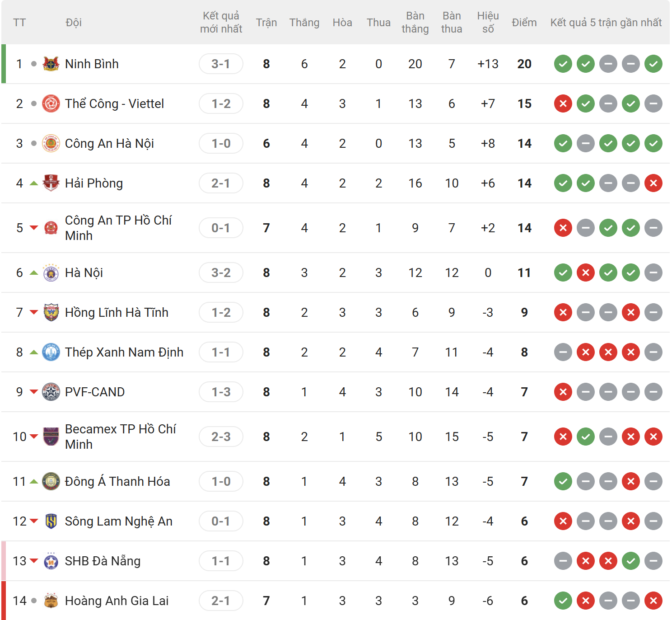Click Đông Á Thanh Hóa's green win indicator
Image resolution: width=672 pixels, height=620 pixels.
click(563, 481)
